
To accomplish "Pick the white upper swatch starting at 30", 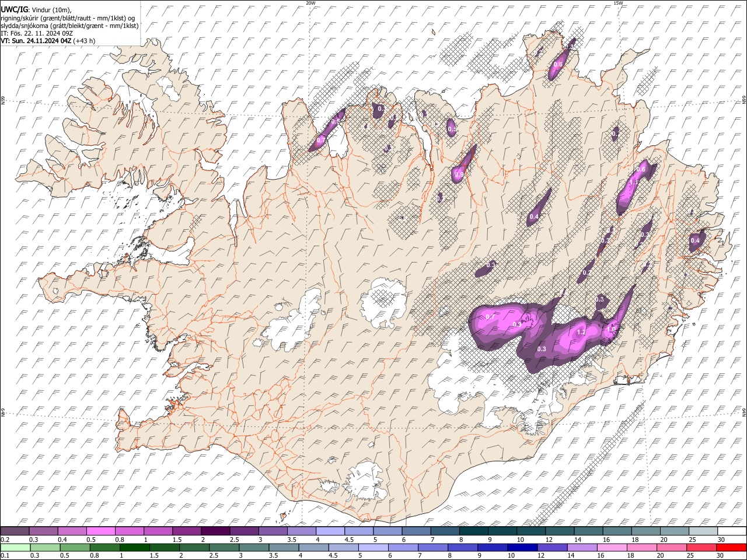I will (731, 531).
